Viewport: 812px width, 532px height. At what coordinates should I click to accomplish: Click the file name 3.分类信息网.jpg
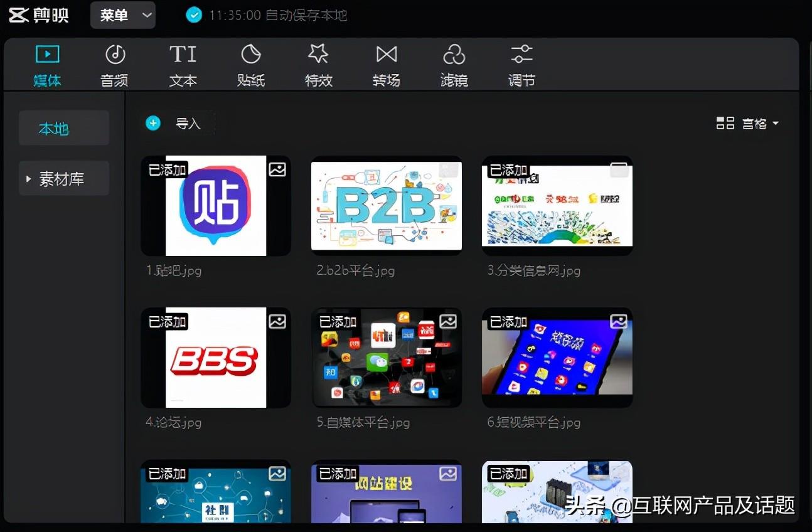534,271
